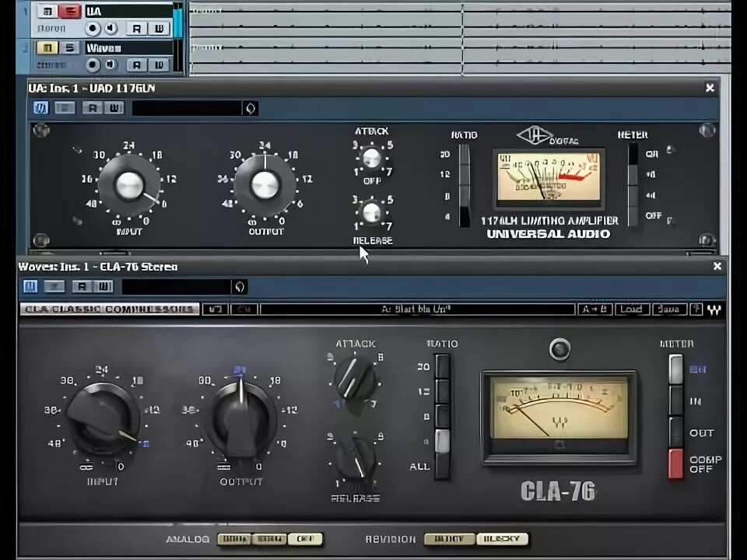
Task: Click the UAD 1176LN Output knob
Action: (265, 185)
